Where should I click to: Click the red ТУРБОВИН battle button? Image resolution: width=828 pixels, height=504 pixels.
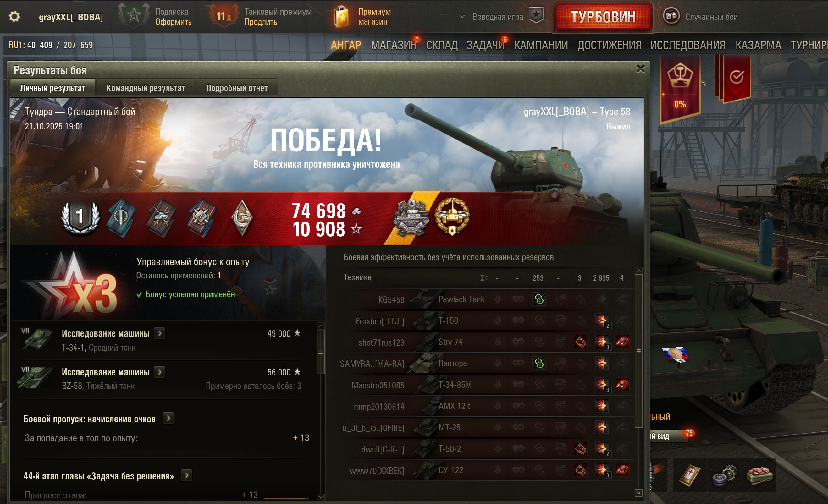pos(603,16)
